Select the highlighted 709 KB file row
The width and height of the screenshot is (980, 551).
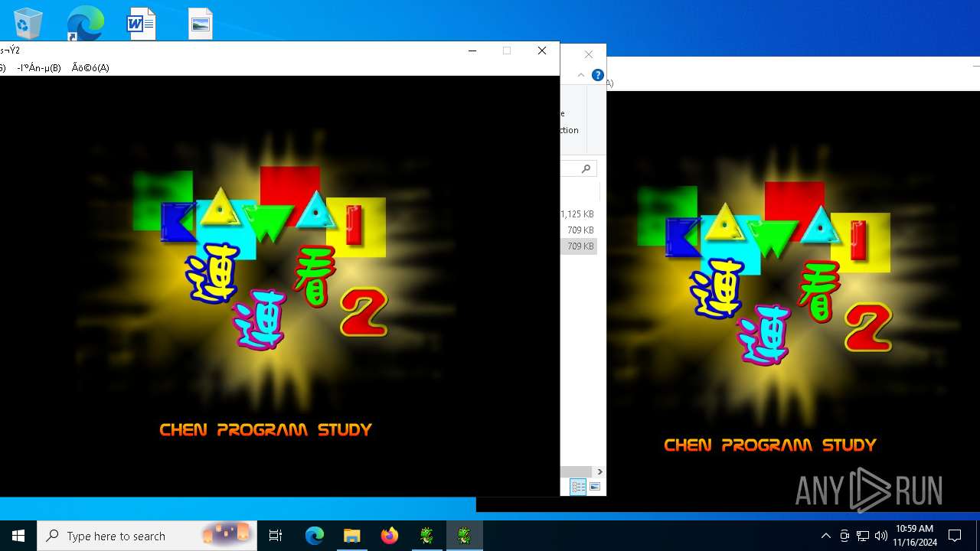[578, 246]
